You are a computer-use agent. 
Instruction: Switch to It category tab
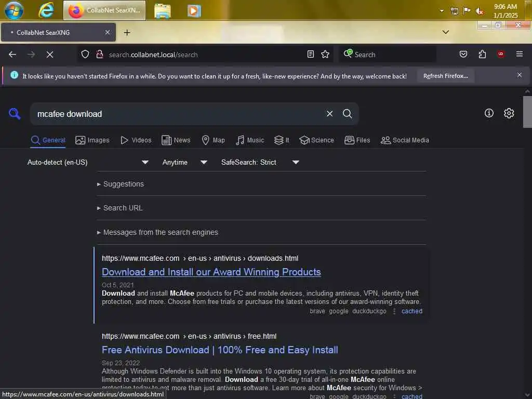tap(282, 140)
